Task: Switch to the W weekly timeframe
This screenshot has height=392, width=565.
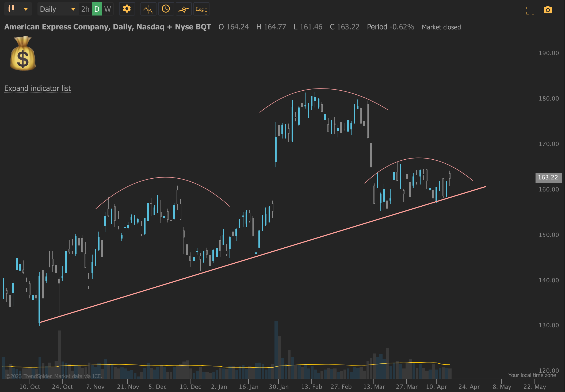Action: tap(108, 9)
